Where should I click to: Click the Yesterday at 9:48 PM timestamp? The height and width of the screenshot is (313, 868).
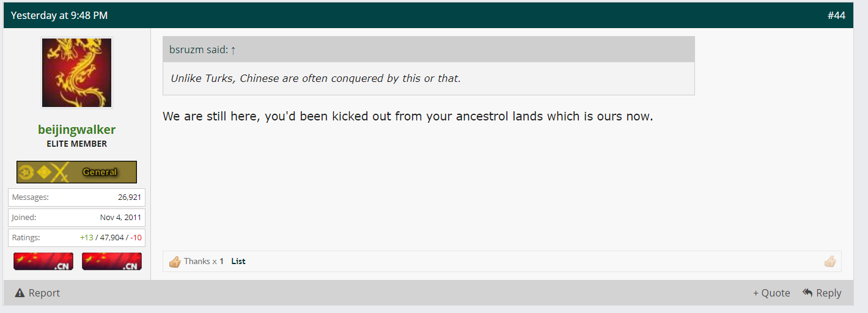tap(59, 15)
